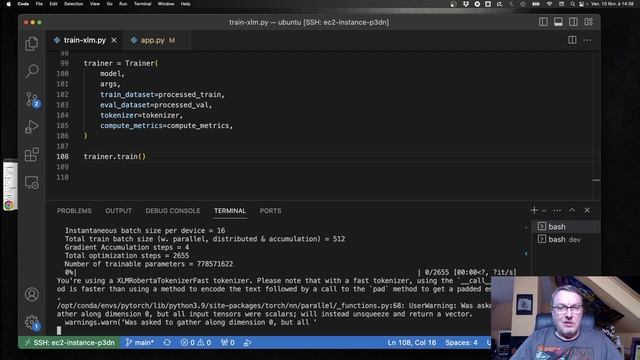Open the Remote Explorer view
The width and height of the screenshot is (640, 360).
click(31, 182)
